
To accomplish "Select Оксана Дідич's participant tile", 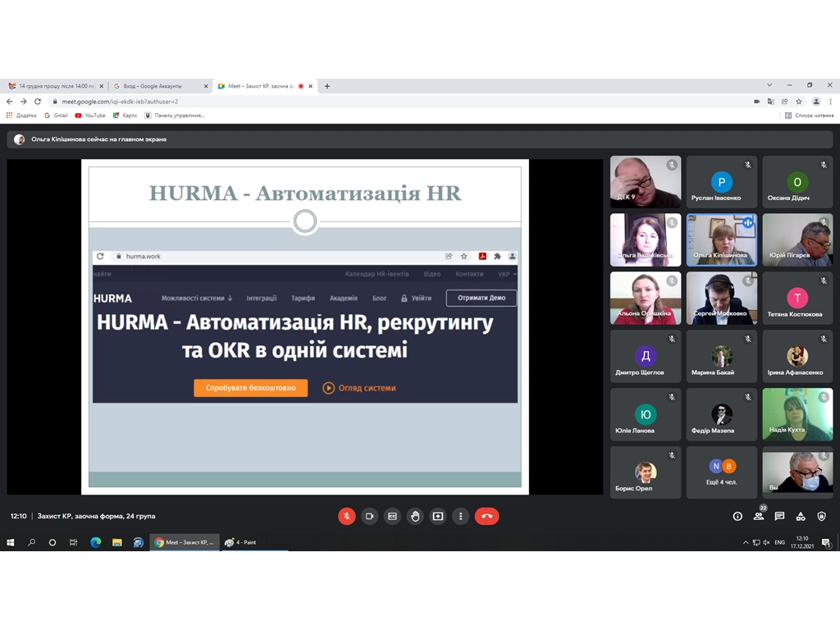I will tap(797, 181).
